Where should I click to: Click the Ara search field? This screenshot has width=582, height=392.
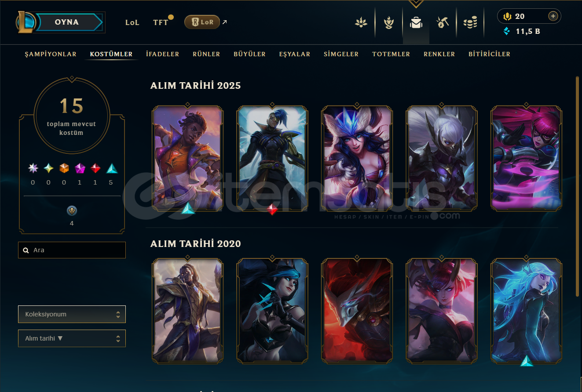[x=72, y=250]
